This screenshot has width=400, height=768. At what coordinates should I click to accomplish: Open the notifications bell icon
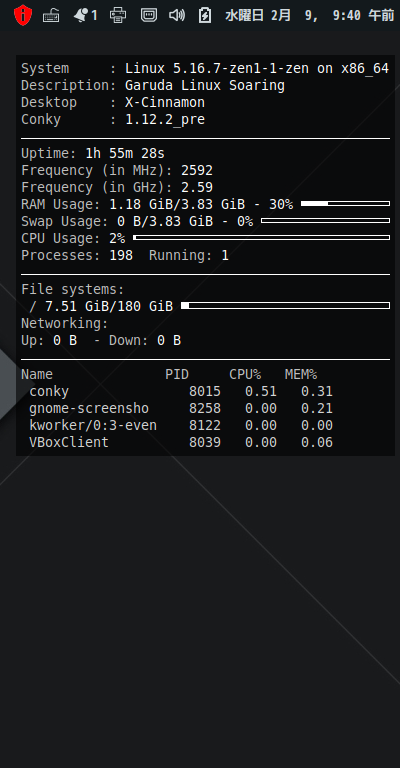[80, 16]
